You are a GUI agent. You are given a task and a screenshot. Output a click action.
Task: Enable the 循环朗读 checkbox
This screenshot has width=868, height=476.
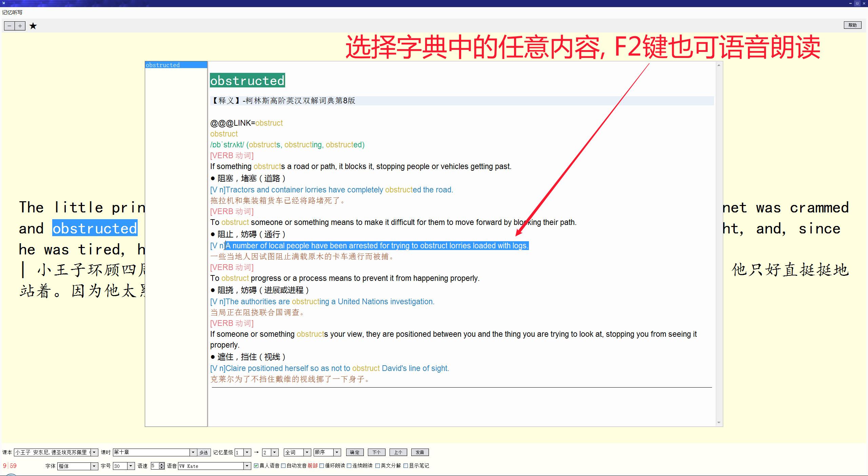(x=322, y=466)
